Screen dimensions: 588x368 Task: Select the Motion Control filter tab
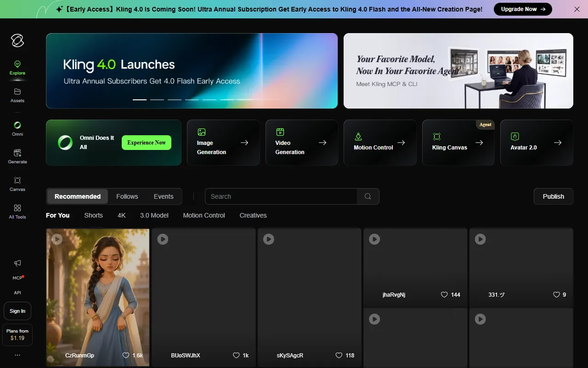204,215
